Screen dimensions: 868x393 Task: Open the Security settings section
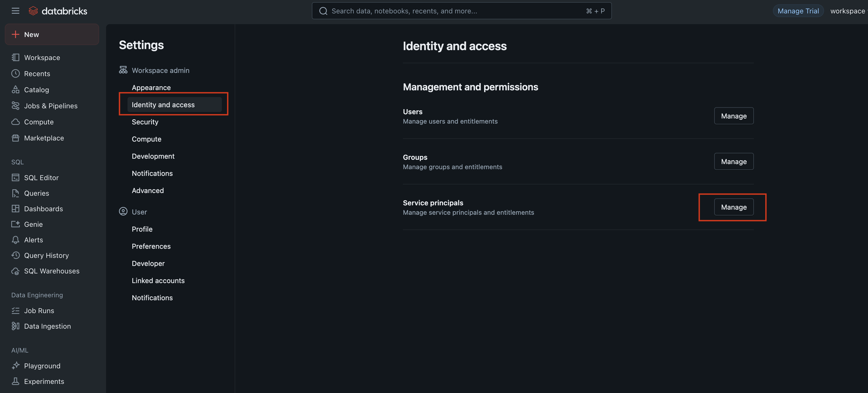(x=145, y=122)
